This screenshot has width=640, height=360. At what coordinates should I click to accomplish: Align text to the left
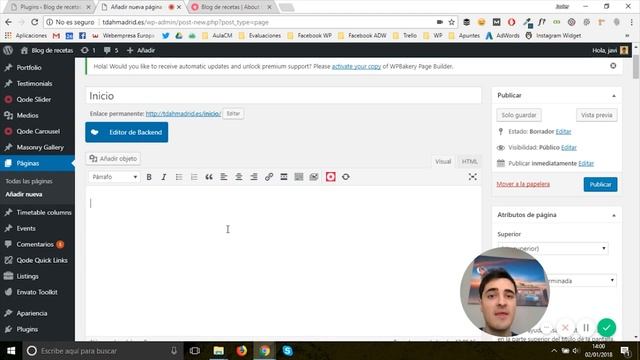pyautogui.click(x=224, y=177)
